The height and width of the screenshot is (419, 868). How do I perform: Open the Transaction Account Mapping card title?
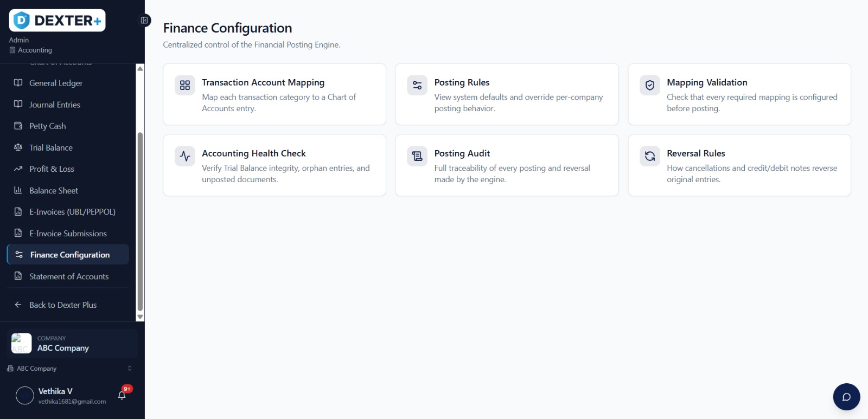click(x=263, y=82)
